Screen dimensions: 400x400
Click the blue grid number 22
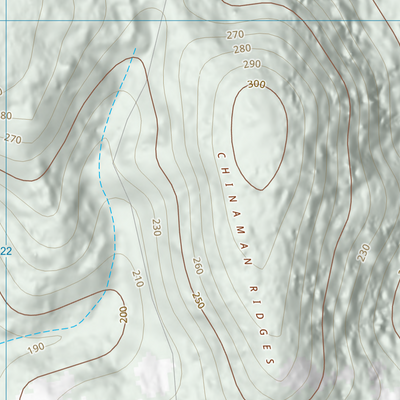click(x=6, y=251)
